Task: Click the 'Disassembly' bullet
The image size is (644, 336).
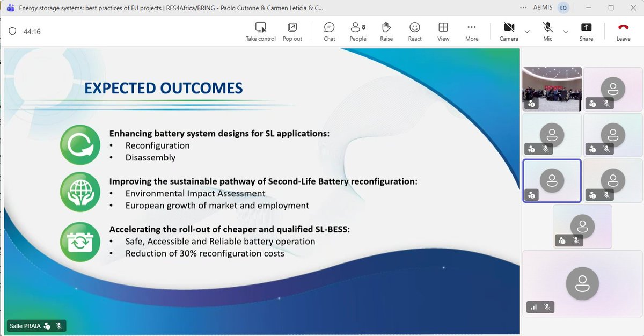Action: 151,157
